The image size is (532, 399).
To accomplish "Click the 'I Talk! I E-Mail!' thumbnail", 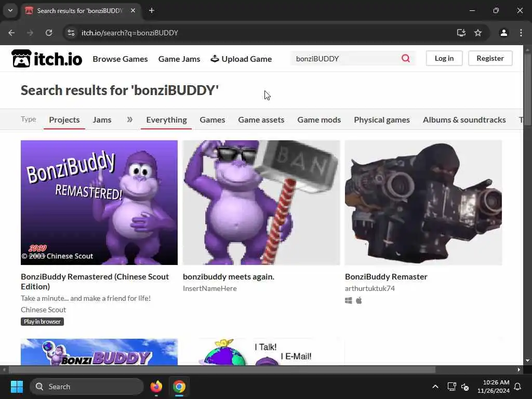I will click(x=261, y=352).
